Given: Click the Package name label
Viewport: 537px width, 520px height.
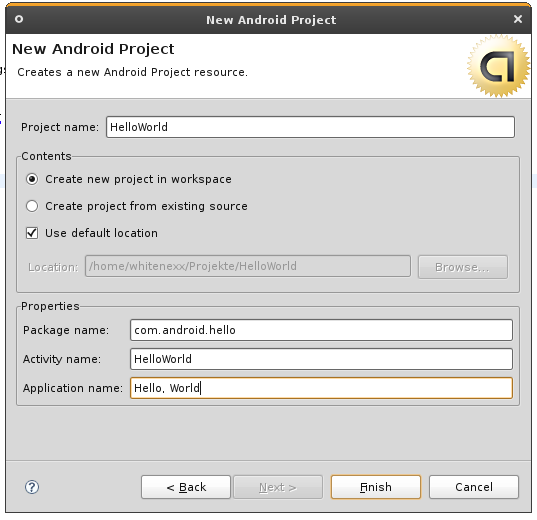Looking at the screenshot, I should 66,330.
